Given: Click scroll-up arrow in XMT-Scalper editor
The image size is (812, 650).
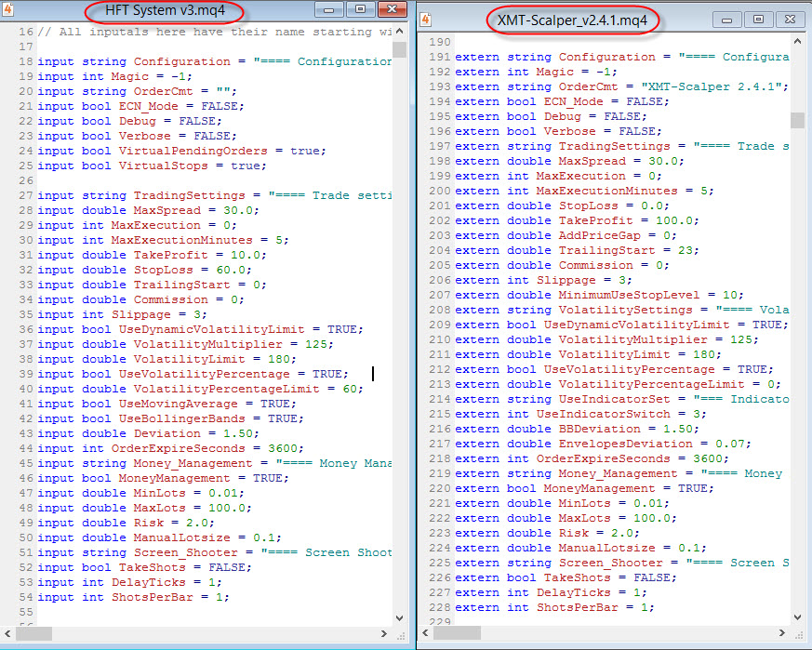Looking at the screenshot, I should (x=798, y=42).
